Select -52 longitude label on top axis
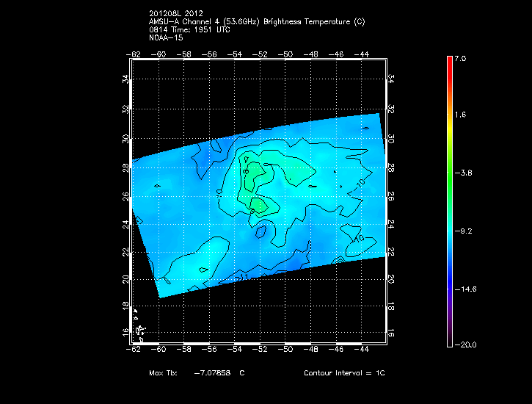The width and height of the screenshot is (532, 404). [260, 54]
